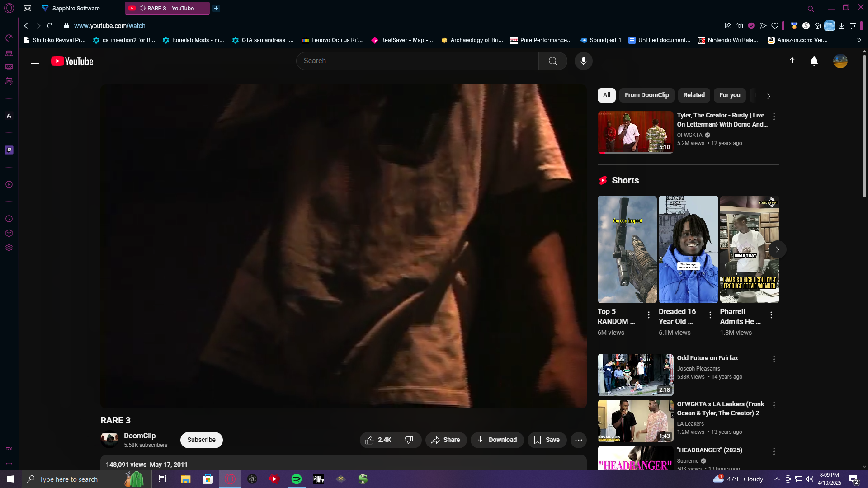Subscribe to the DoomClip channel
The height and width of the screenshot is (488, 868).
pos(201,440)
